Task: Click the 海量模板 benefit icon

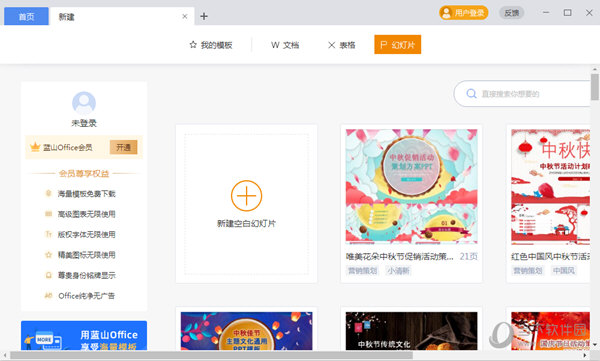Action: pyautogui.click(x=49, y=193)
